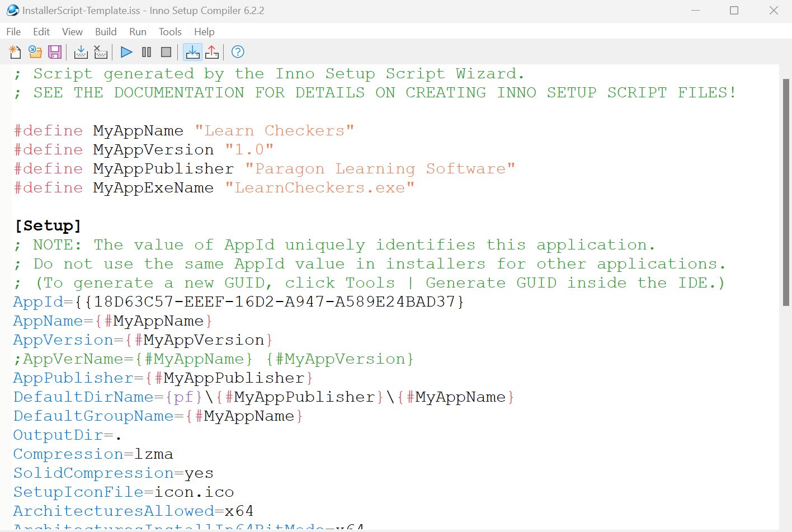Image resolution: width=792 pixels, height=532 pixels.
Task: Minimize the Inno Setup Compiler window
Action: tap(696, 10)
